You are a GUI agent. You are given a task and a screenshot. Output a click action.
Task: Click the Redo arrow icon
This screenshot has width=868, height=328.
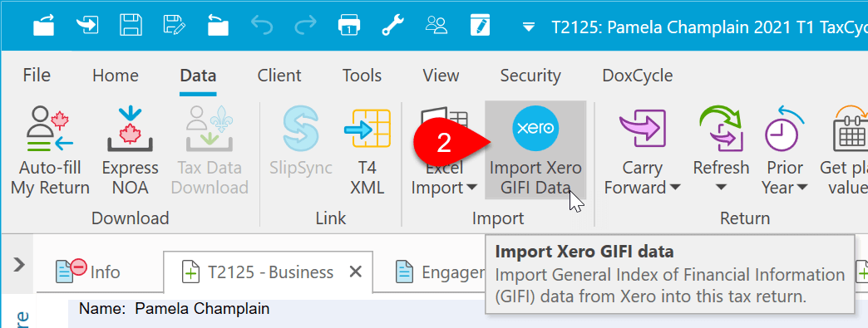306,25
